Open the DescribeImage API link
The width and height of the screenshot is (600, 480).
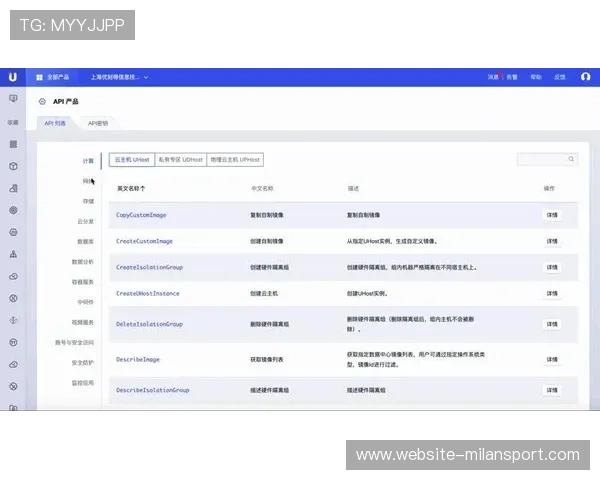tap(138, 359)
